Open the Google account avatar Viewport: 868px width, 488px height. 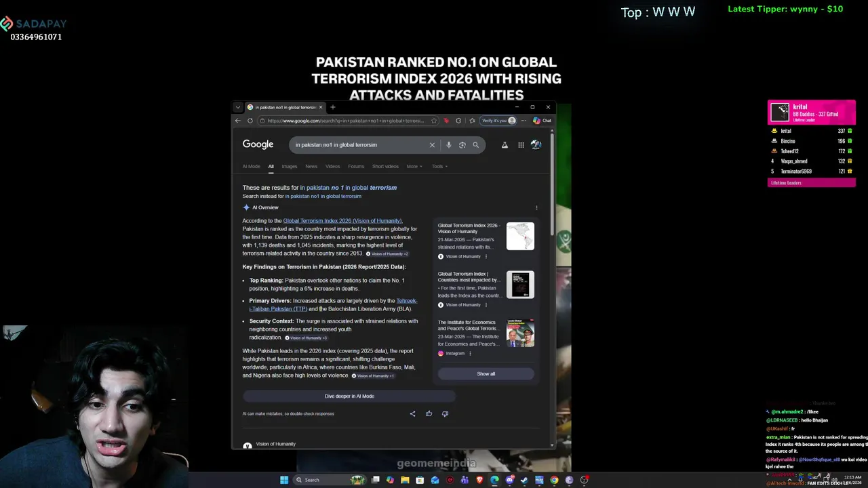[536, 144]
